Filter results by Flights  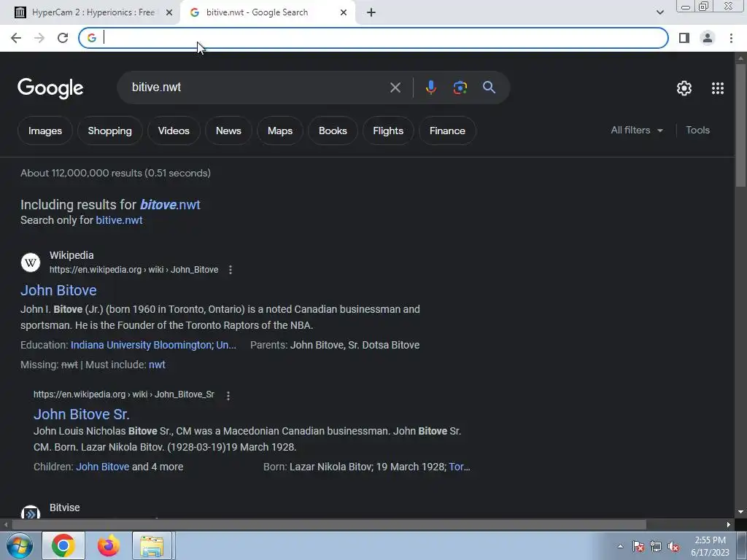[x=388, y=131]
